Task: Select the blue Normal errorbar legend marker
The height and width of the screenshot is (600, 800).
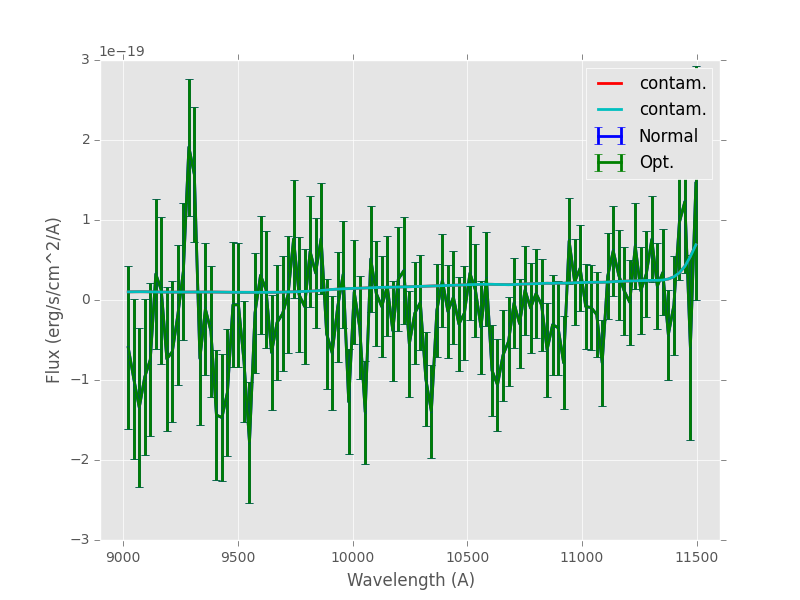Action: point(610,136)
